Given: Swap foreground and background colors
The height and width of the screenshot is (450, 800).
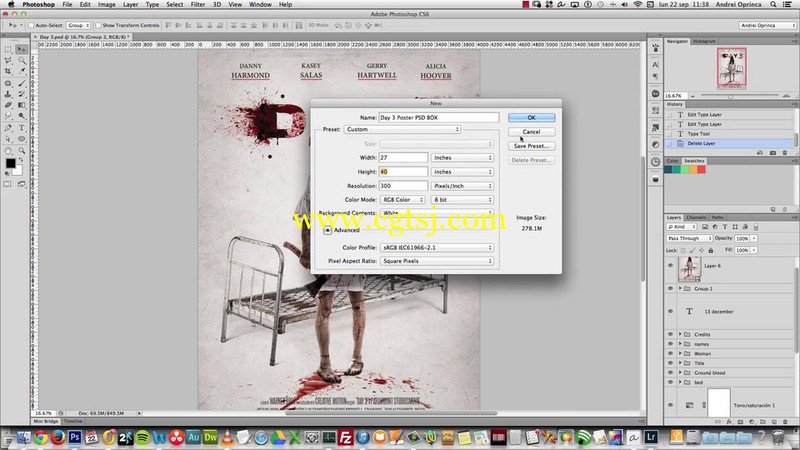Looking at the screenshot, I should (21, 160).
